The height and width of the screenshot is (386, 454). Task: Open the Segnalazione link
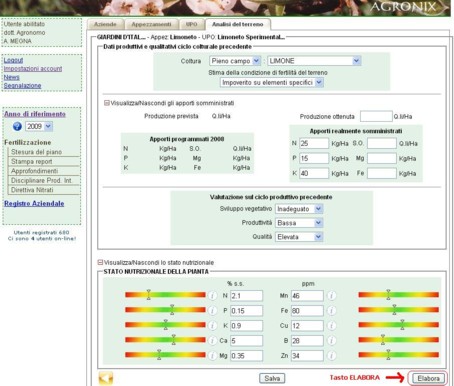(x=22, y=86)
